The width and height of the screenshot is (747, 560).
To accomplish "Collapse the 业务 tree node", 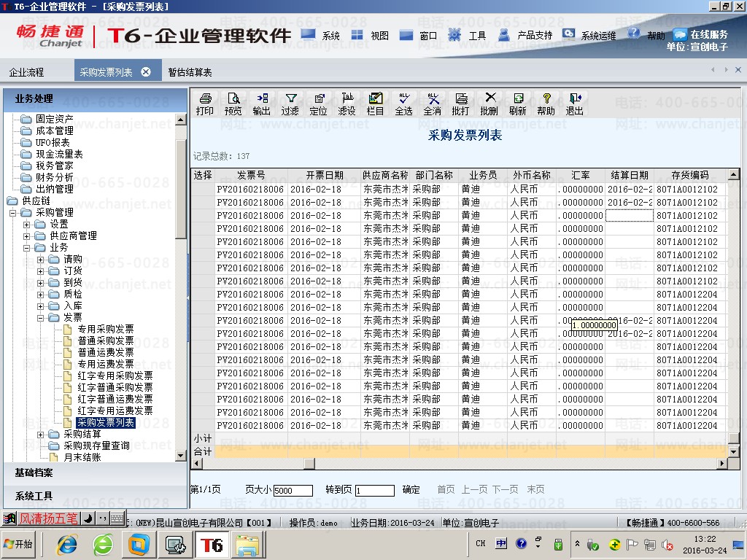I will (27, 248).
